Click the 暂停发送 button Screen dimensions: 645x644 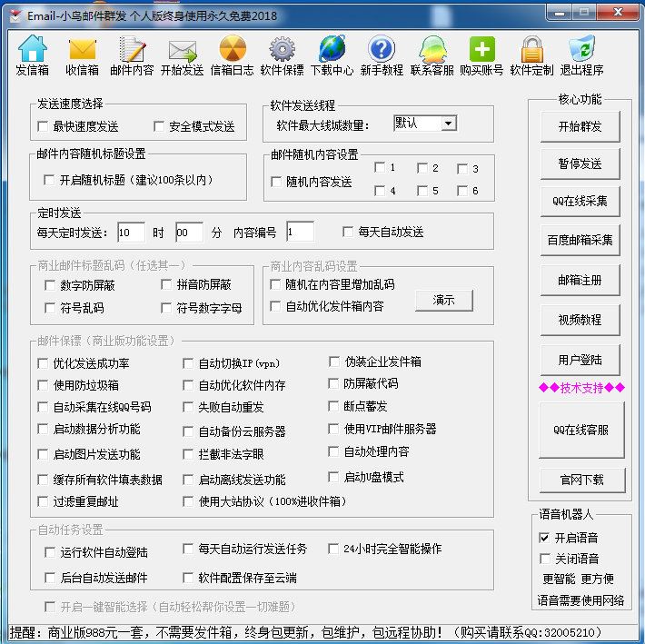click(x=580, y=163)
